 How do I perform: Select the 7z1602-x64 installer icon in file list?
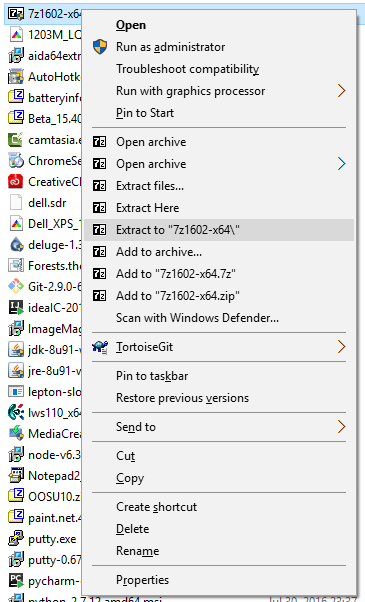[x=16, y=14]
